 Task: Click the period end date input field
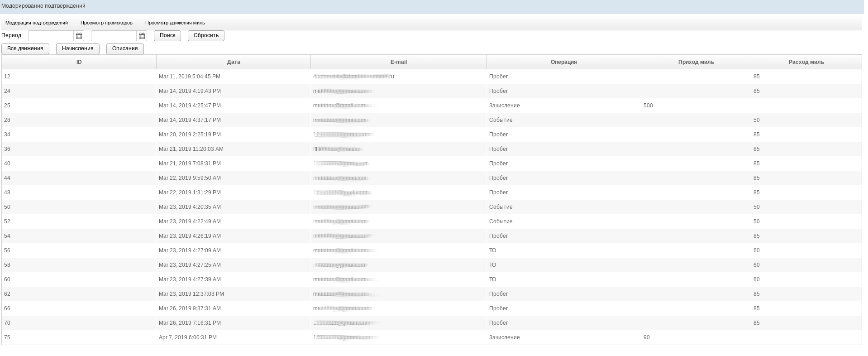(x=114, y=36)
